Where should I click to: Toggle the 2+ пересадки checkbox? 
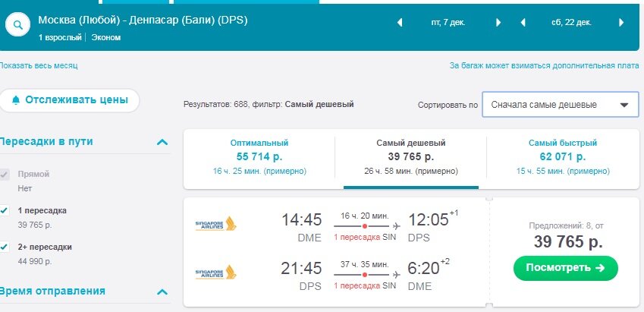[x=5, y=247]
